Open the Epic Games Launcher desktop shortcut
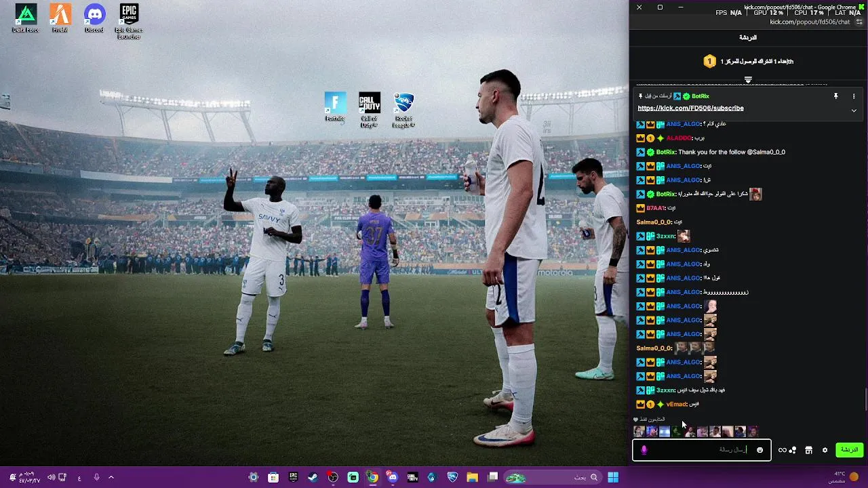The height and width of the screenshot is (488, 868). [x=129, y=21]
